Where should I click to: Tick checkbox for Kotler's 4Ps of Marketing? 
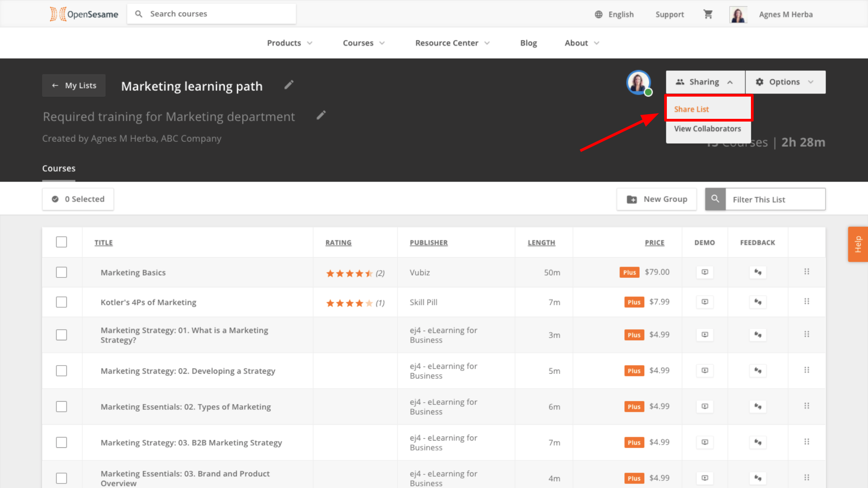(61, 302)
